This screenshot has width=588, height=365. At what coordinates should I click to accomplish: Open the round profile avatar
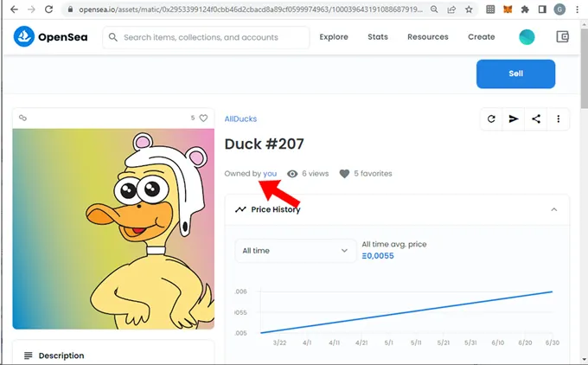[x=527, y=37]
